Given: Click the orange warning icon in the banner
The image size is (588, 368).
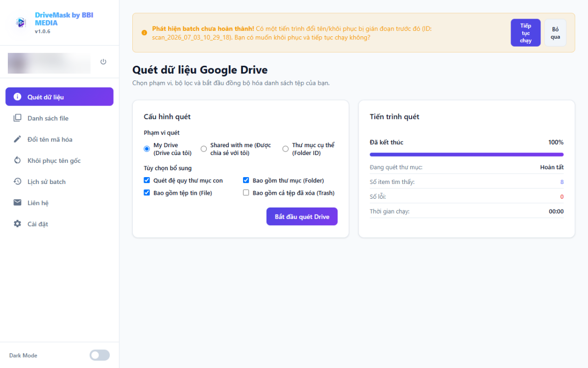Looking at the screenshot, I should (x=144, y=33).
